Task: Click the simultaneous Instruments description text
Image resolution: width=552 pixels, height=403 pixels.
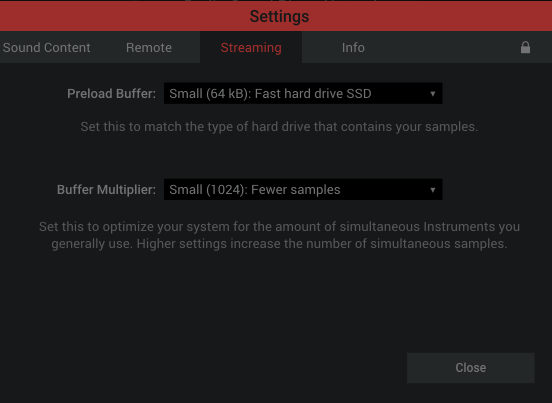Action: pyautogui.click(x=279, y=235)
